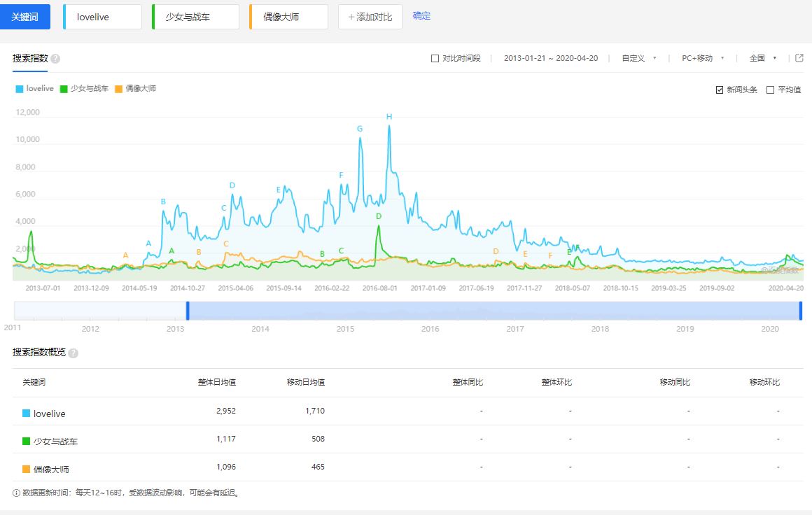Check the 平均值 checkbox
The height and width of the screenshot is (515, 812).
[x=770, y=90]
